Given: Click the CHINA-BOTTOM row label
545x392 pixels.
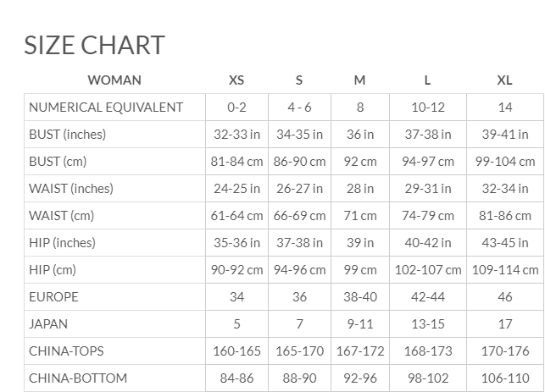Looking at the screenshot, I should point(78,378).
